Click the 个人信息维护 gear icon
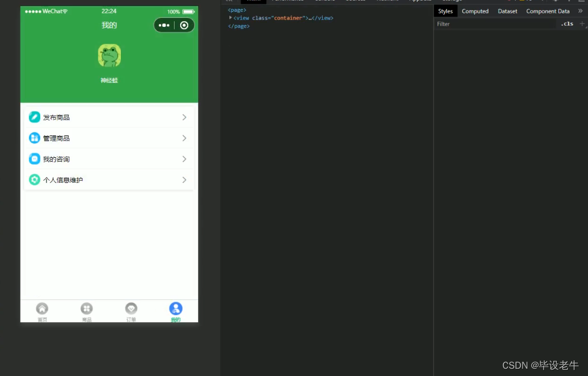The height and width of the screenshot is (376, 588). coord(35,180)
